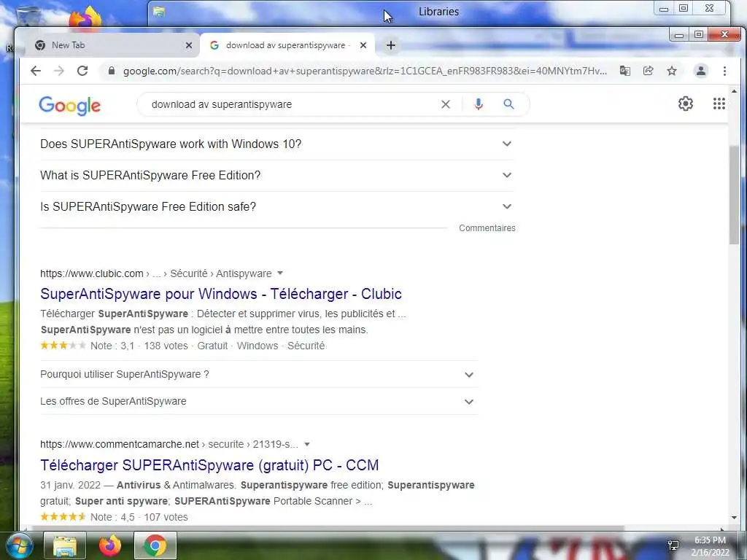Viewport: 747px width, 560px height.
Task: Expand 'Is SUPERAntiSpyware Free Edition safe?'
Action: 276,206
